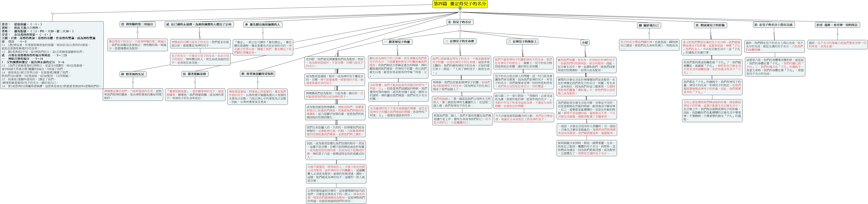Select text box starting 主的心意是要使我們模成祂的形像
Viewport: 868px width, 204px height.
(x=712, y=110)
